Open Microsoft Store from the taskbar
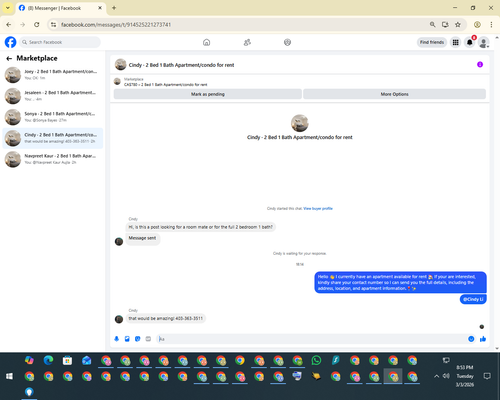This screenshot has width=500, height=400. (x=67, y=360)
